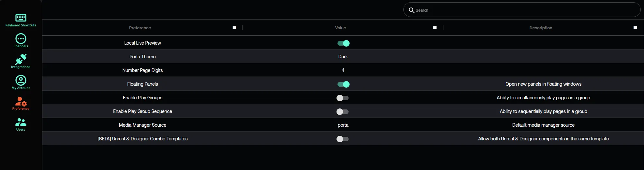This screenshot has width=644, height=170.
Task: Select the Preference sidebar icon
Action: pos(21,101)
